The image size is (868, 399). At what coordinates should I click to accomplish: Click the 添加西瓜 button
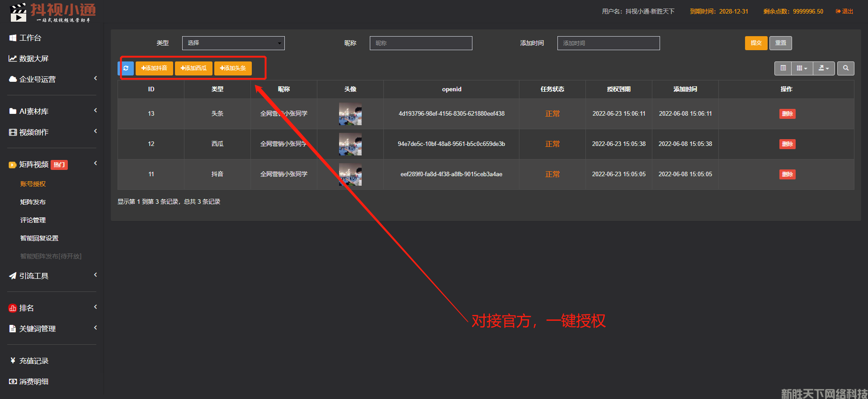point(193,68)
